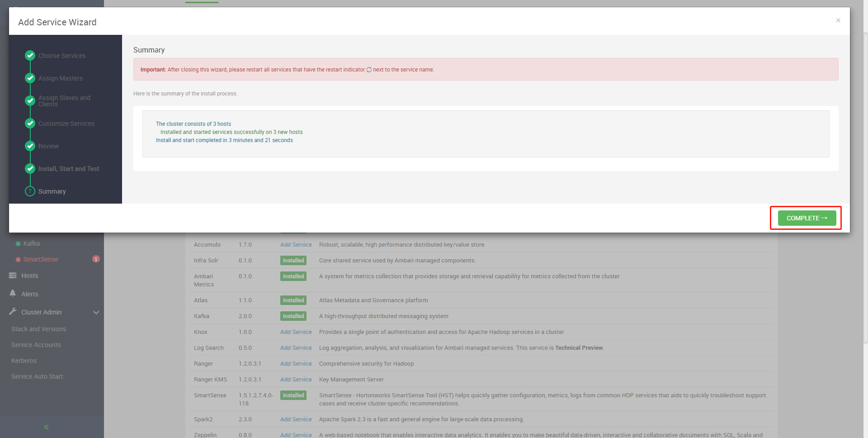Open the Review wizard step
The height and width of the screenshot is (438, 868).
pyautogui.click(x=48, y=146)
